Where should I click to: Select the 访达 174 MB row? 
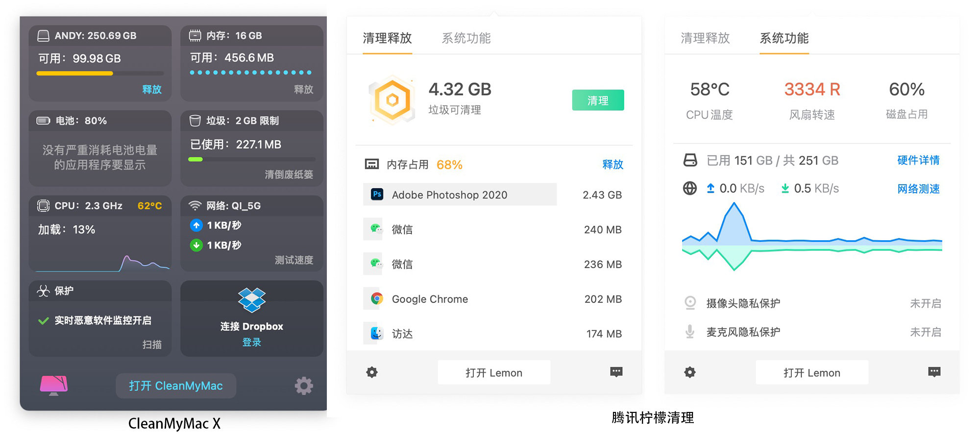point(494,333)
